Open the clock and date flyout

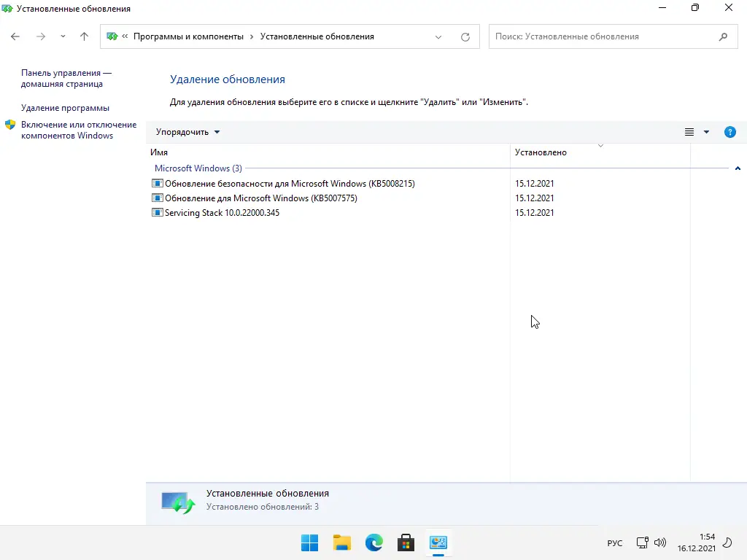coord(697,542)
